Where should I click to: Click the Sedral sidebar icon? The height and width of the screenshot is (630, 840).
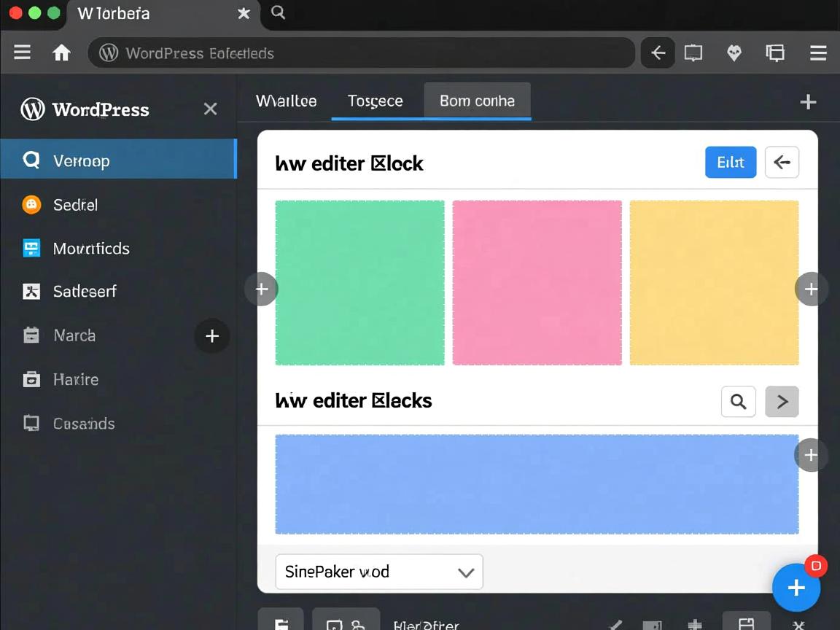[31, 205]
